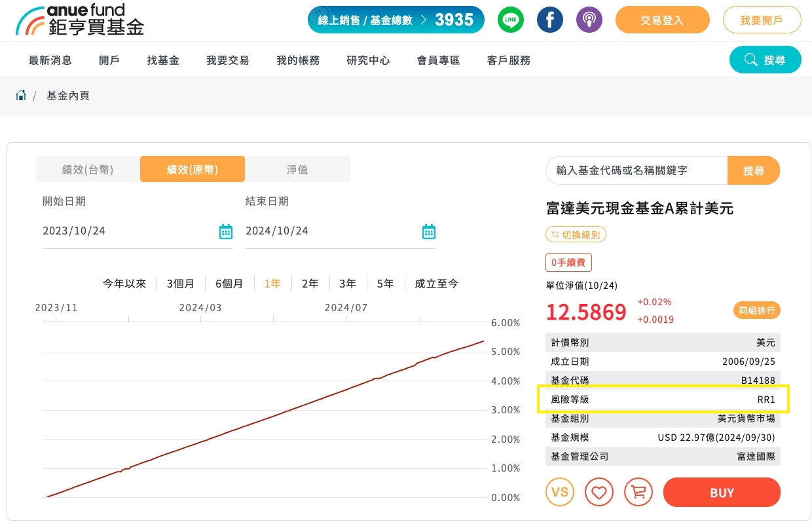Click the net value 12.5869
This screenshot has width=812, height=524.
[x=586, y=312]
